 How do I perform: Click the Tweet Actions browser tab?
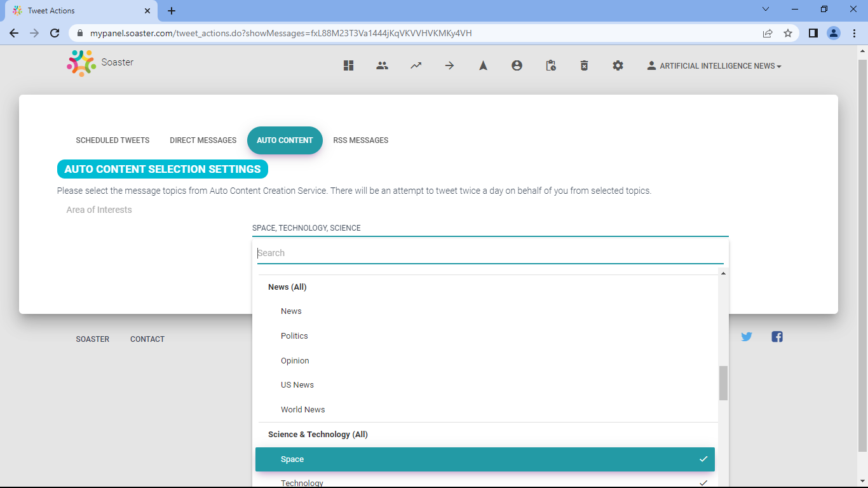[x=81, y=11]
